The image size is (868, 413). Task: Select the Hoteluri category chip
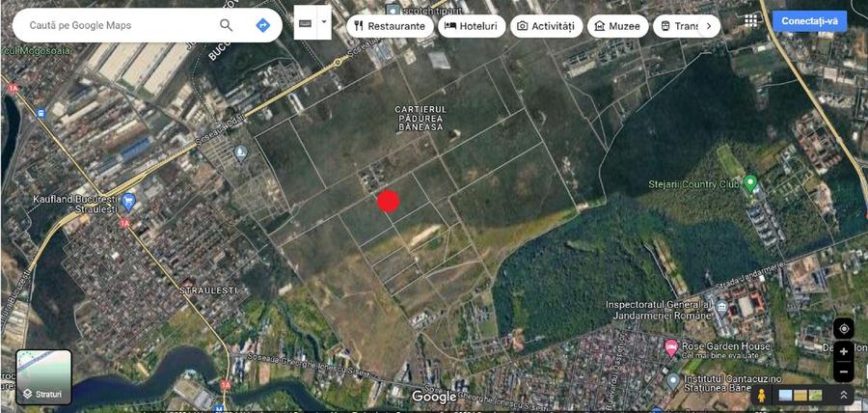point(472,26)
